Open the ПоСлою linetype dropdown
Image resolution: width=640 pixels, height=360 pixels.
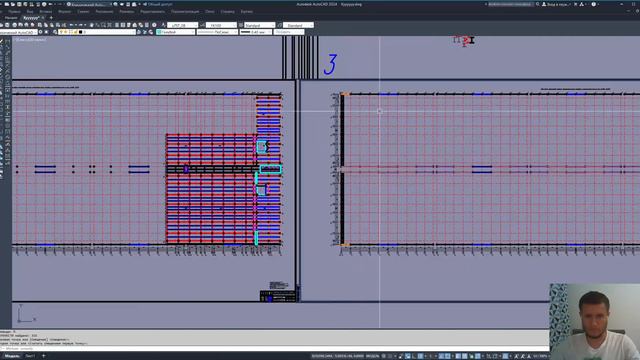pos(217,32)
